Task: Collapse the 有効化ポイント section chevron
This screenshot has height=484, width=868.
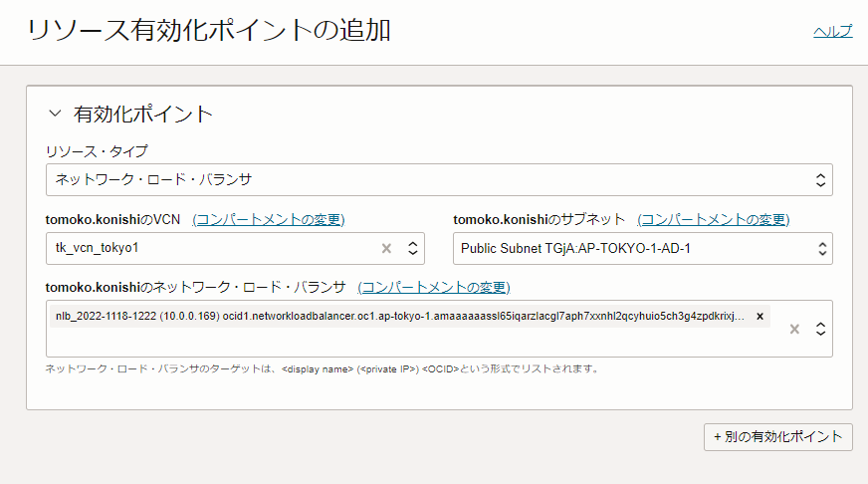Action: pos(55,114)
